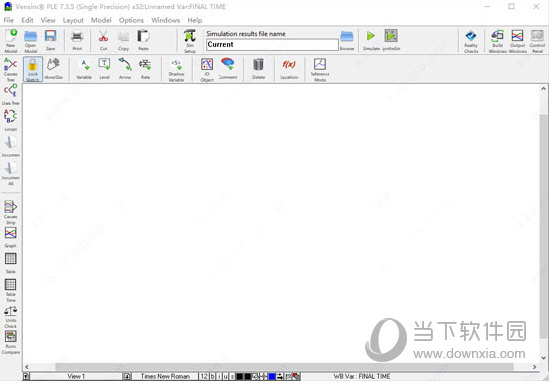
Task: Run the Loops analysis tool
Action: click(x=11, y=120)
